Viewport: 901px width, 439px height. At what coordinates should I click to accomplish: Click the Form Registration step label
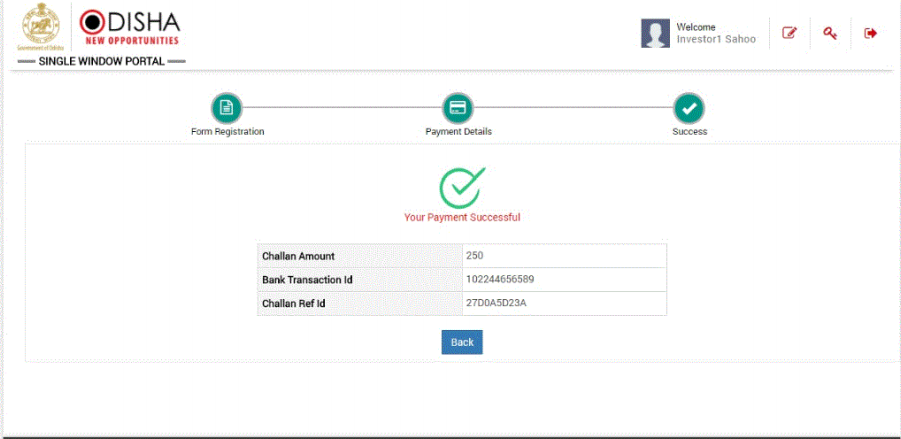click(x=228, y=132)
